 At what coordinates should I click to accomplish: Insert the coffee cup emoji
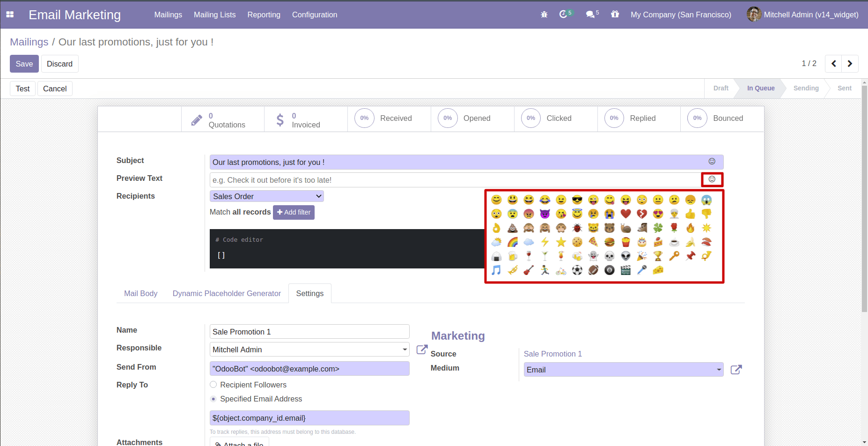(674, 242)
